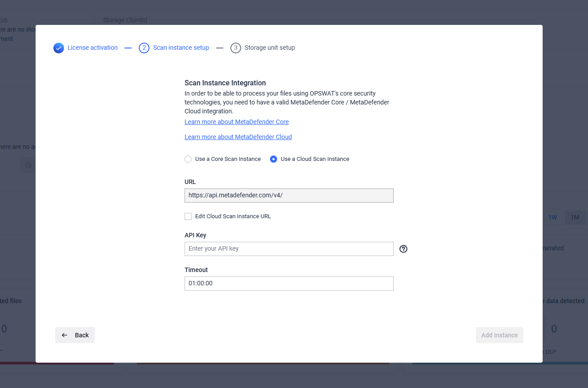The height and width of the screenshot is (388, 588).
Task: Open Storage unit setup step
Action: click(x=270, y=48)
